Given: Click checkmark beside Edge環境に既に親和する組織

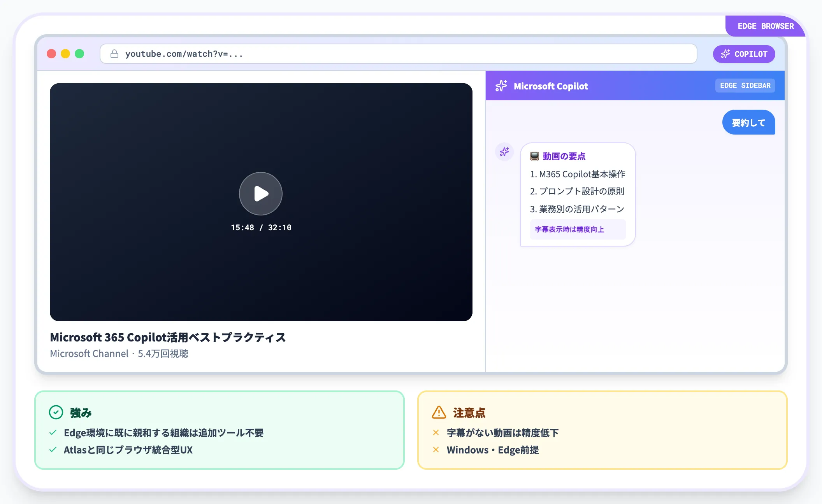Looking at the screenshot, I should point(53,432).
